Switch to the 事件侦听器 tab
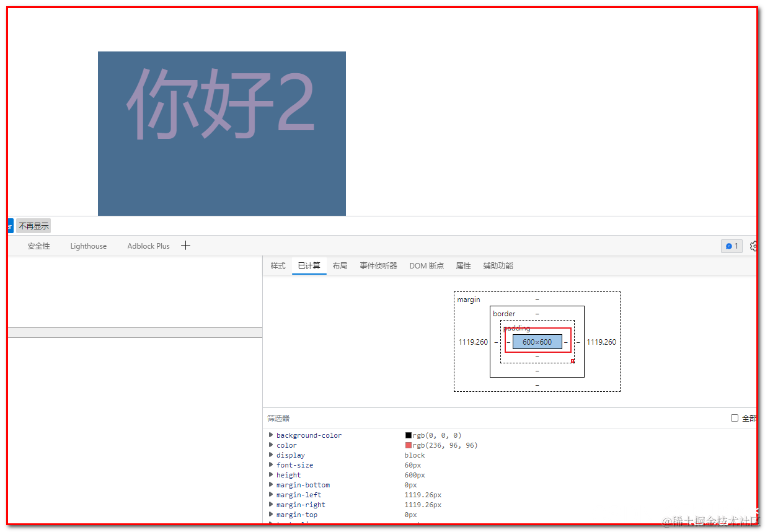765x532 pixels. 378,265
